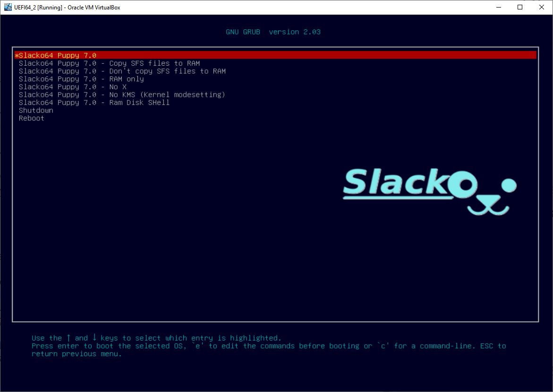Screen dimensions: 553x392
Task: Click the asterisk marker before Slacko64 Puppy
Action: (16, 55)
